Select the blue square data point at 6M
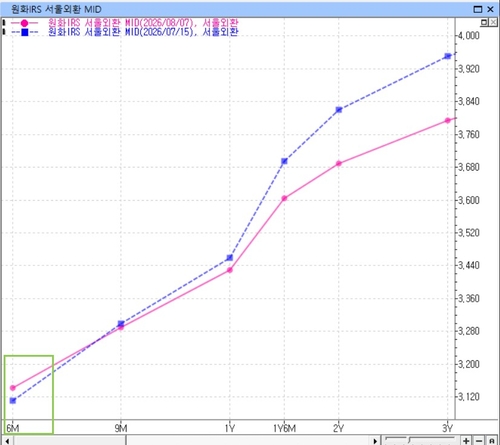 click(13, 400)
